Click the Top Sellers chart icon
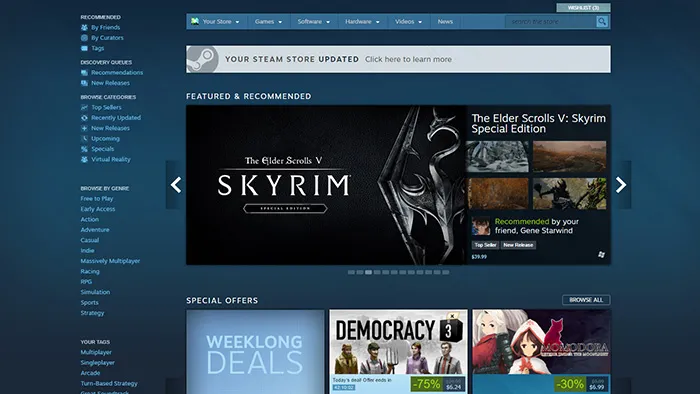 (x=84, y=107)
